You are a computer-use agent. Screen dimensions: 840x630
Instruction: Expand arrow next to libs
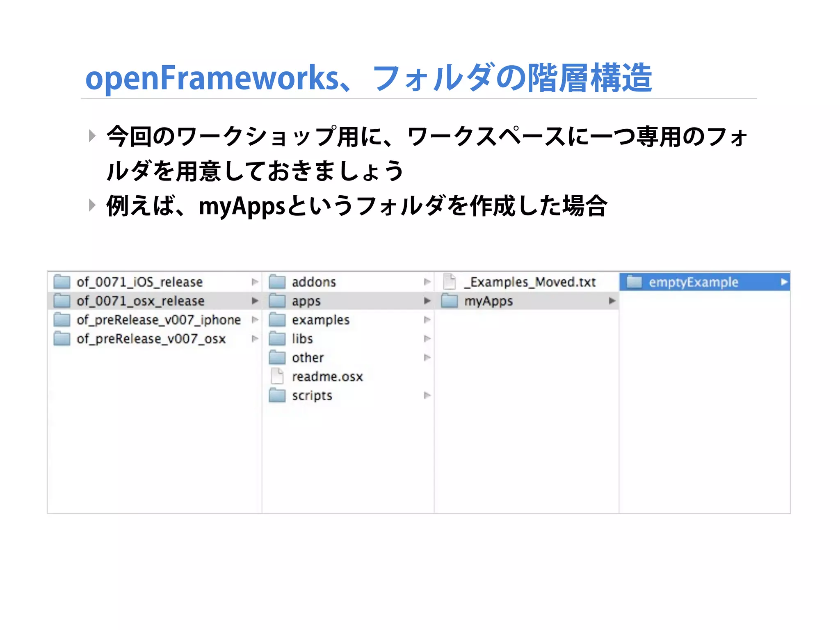427,338
